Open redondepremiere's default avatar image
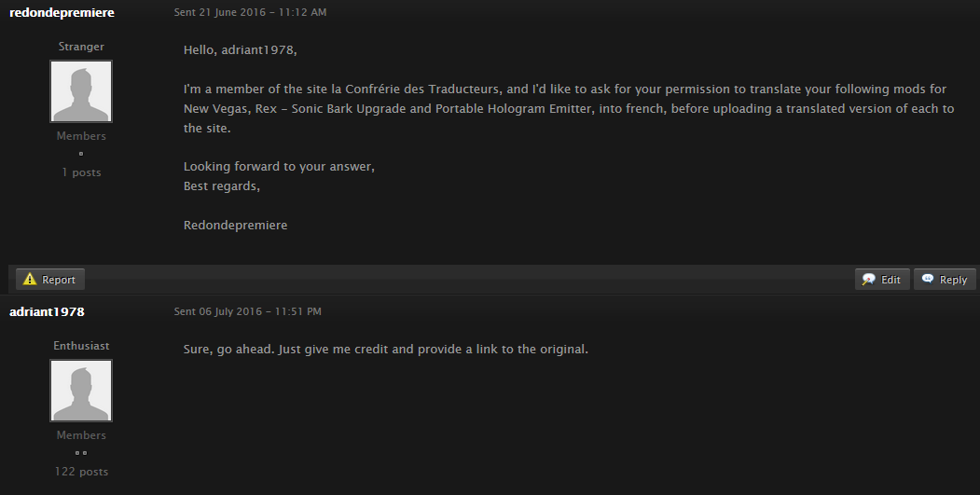 tap(81, 91)
